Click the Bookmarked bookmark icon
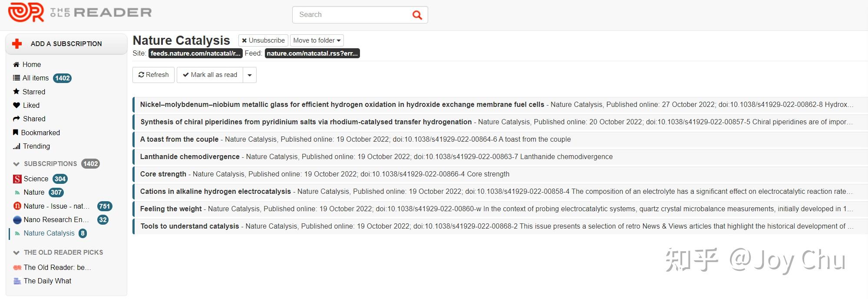This screenshot has height=299, width=868. [x=16, y=132]
